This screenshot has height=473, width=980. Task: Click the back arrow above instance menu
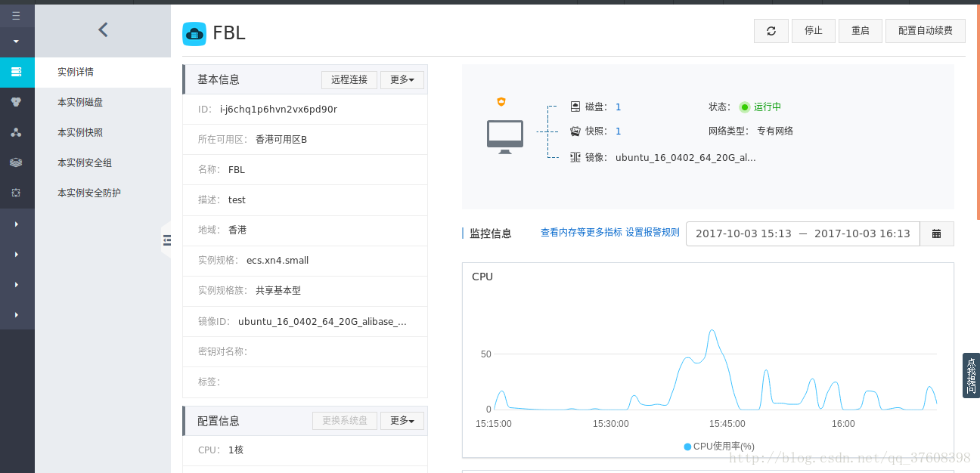103,30
